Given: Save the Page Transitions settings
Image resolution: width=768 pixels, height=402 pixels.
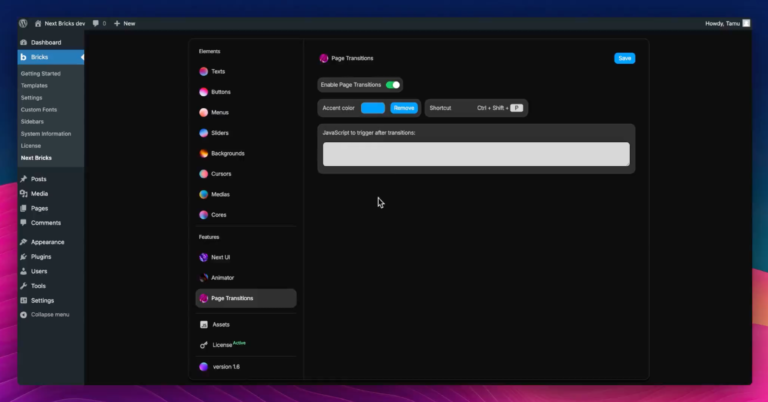Looking at the screenshot, I should (624, 58).
